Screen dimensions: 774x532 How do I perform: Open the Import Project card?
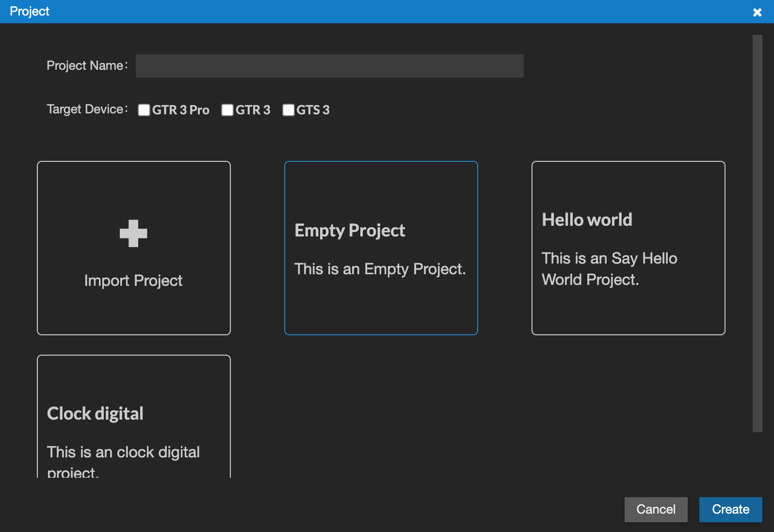pyautogui.click(x=134, y=248)
